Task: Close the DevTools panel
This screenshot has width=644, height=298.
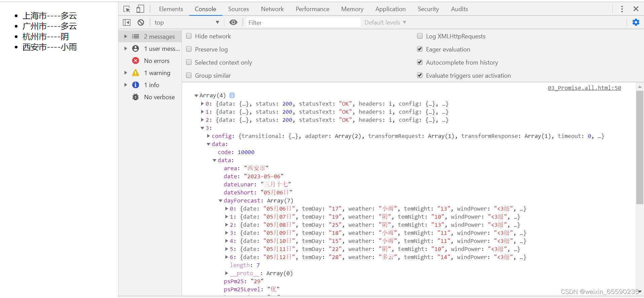Action: click(x=636, y=9)
